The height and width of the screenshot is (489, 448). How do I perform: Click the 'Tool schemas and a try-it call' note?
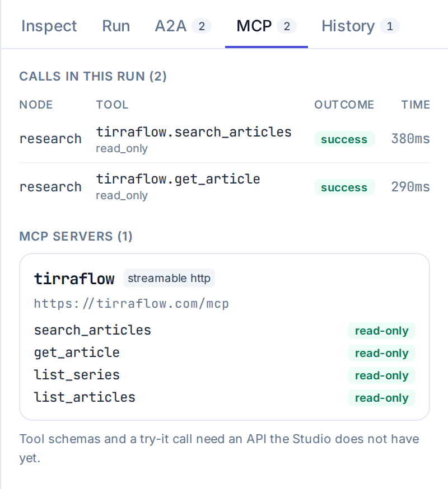(219, 449)
